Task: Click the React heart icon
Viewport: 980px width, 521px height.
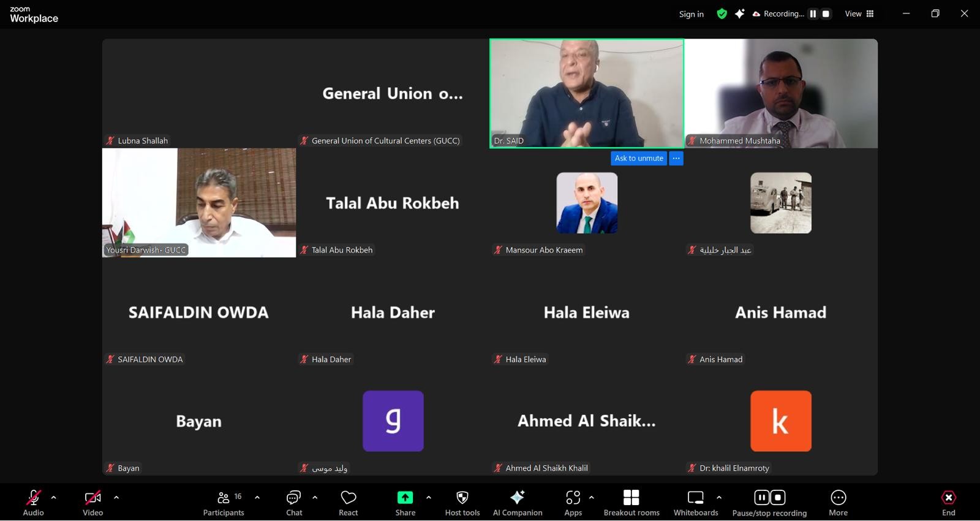Action: [349, 497]
